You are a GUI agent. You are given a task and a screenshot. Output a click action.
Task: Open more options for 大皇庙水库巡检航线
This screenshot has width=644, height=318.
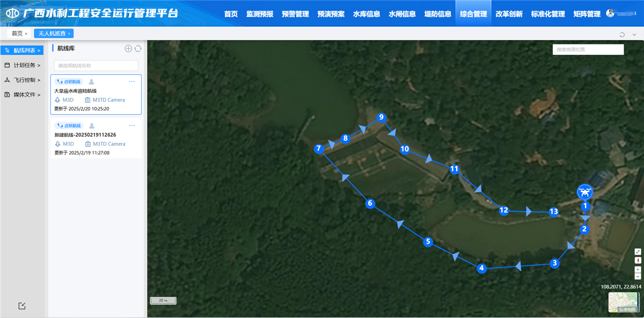point(132,82)
